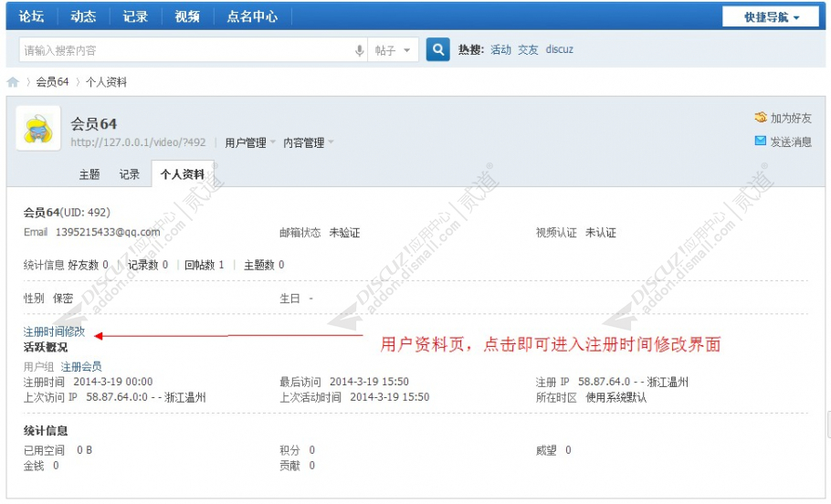
Task: Click the 所在时区 使用系统默认 value
Action: [615, 397]
